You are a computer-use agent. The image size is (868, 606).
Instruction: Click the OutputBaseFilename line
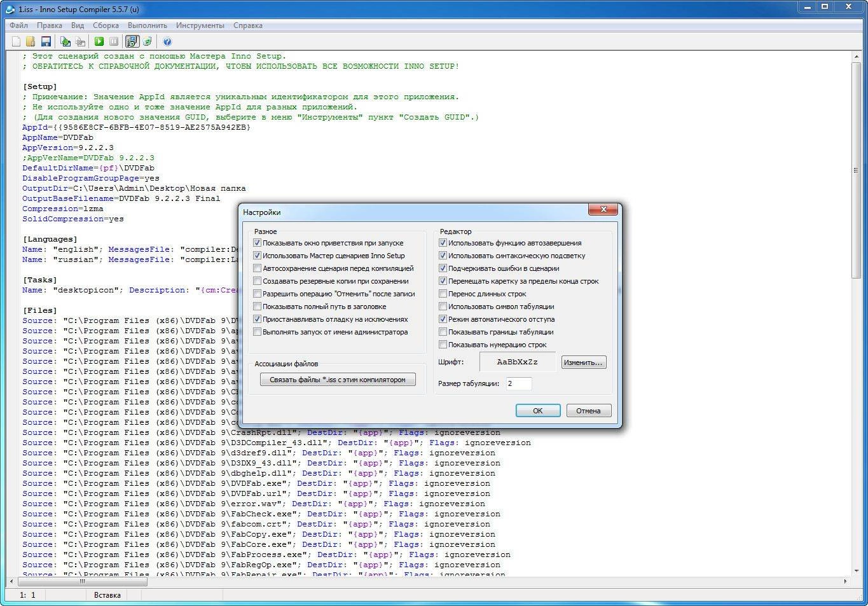(121, 198)
